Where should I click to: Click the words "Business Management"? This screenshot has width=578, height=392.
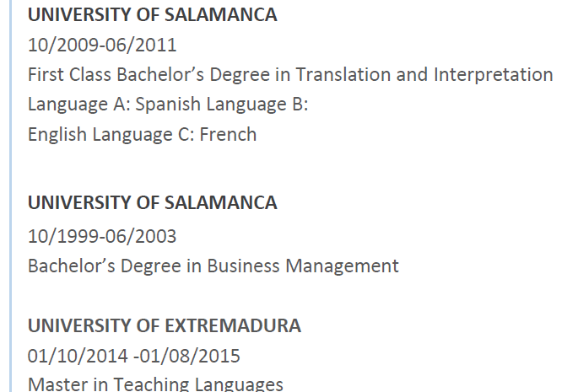(x=303, y=266)
